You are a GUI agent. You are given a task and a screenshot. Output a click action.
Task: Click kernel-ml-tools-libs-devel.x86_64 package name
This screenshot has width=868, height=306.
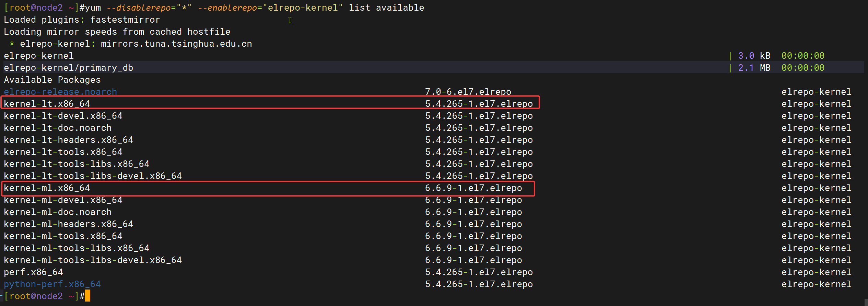tap(93, 260)
